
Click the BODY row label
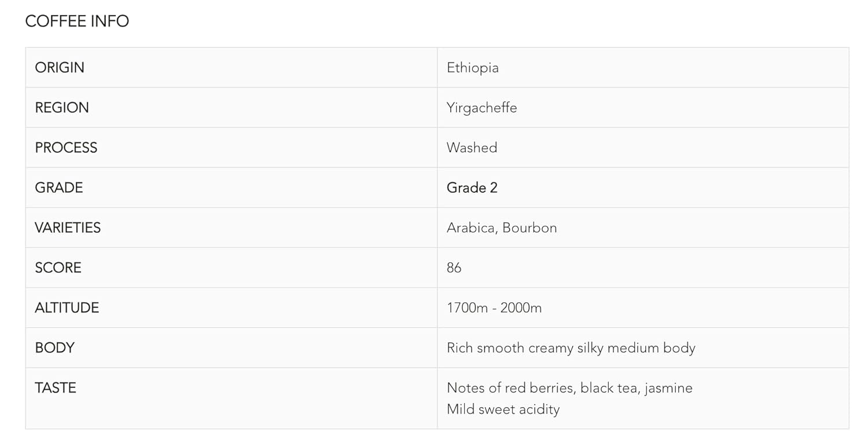coord(54,347)
